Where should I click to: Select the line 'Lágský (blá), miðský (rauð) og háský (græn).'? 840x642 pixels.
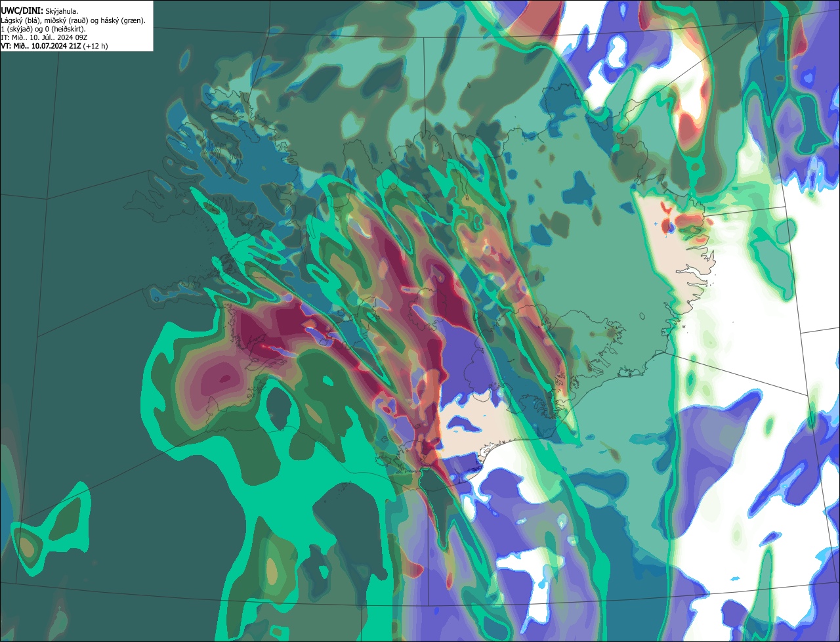(73, 20)
